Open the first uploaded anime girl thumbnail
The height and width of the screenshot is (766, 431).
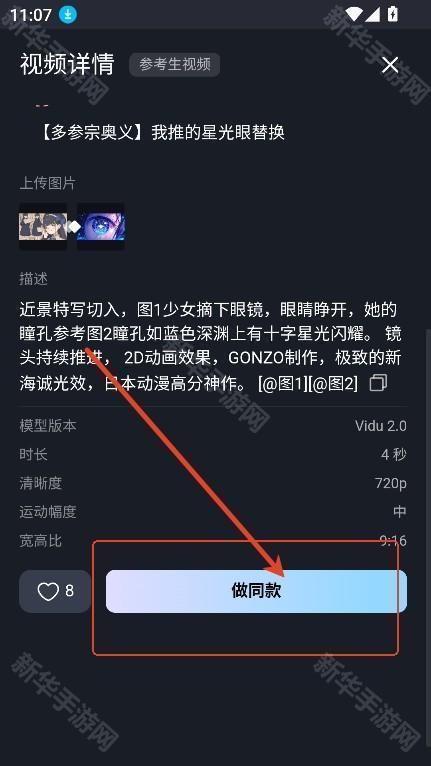pos(43,227)
